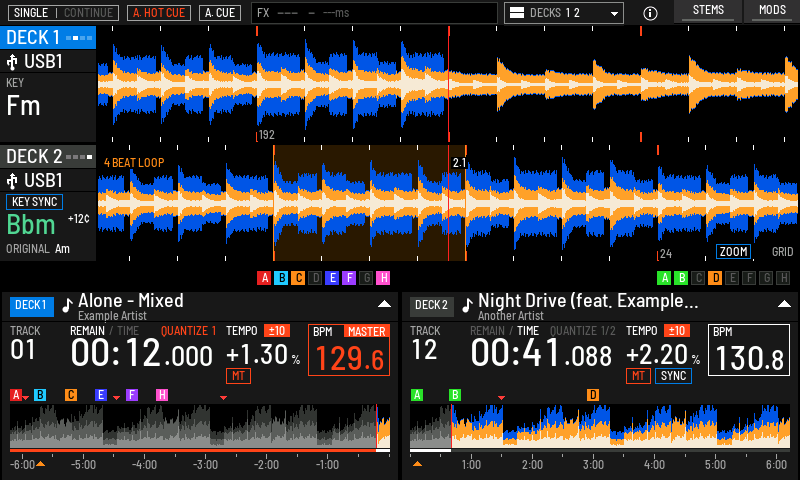The height and width of the screenshot is (480, 800).
Task: Toggle MT master tempo on Deck 1
Action: 238,376
